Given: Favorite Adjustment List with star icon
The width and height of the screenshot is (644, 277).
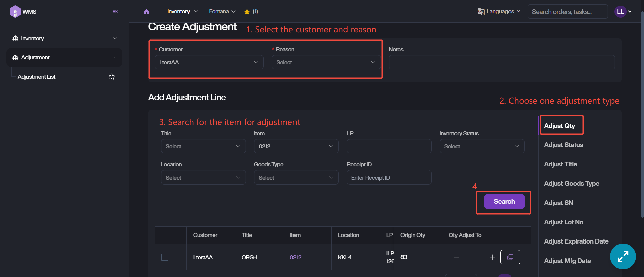Looking at the screenshot, I should click(x=112, y=77).
